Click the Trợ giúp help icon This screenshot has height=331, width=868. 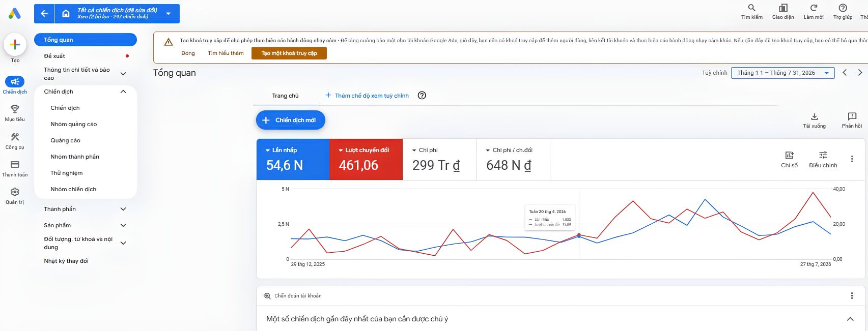point(843,8)
